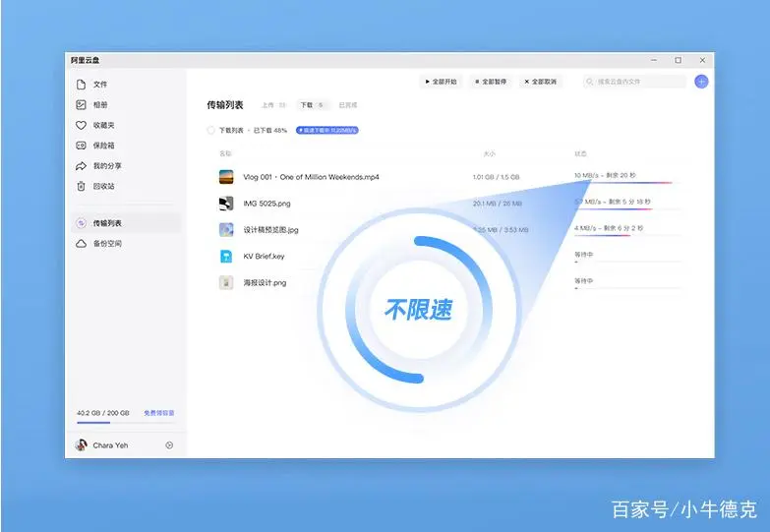Click the settings icon beside Chara Yeh
This screenshot has width=770, height=532.
point(169,445)
